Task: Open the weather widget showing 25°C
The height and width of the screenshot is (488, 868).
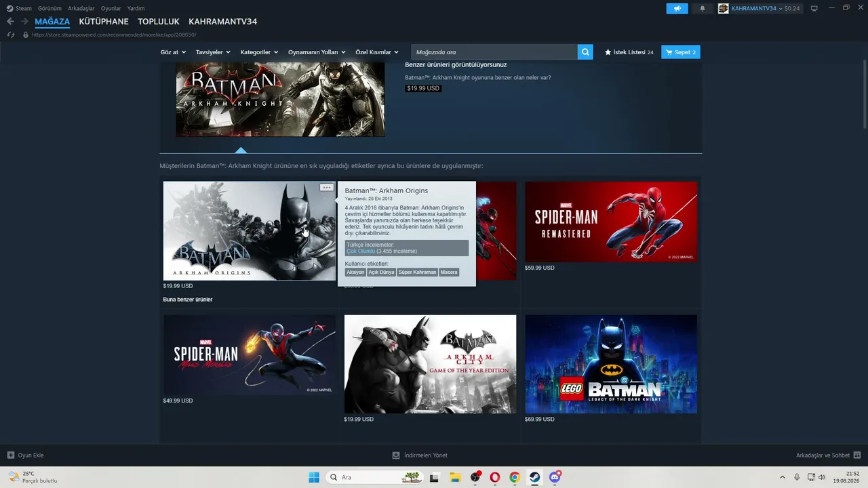Action: click(32, 477)
